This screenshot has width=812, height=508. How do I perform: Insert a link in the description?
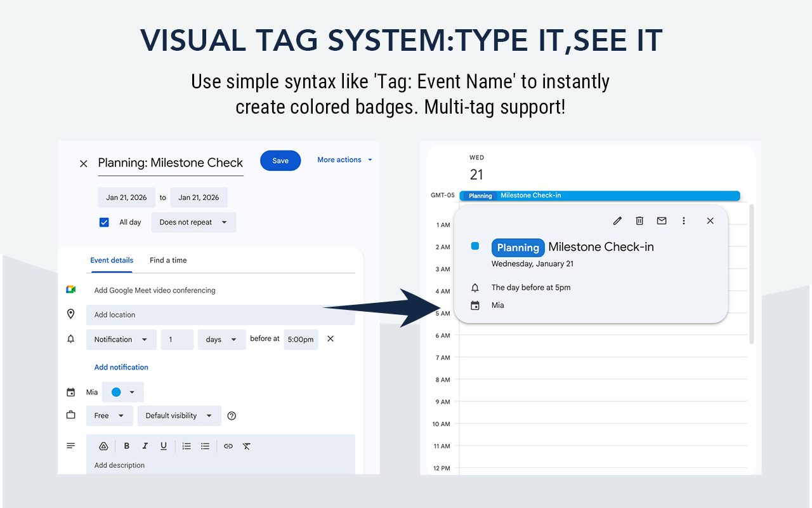[x=228, y=446]
